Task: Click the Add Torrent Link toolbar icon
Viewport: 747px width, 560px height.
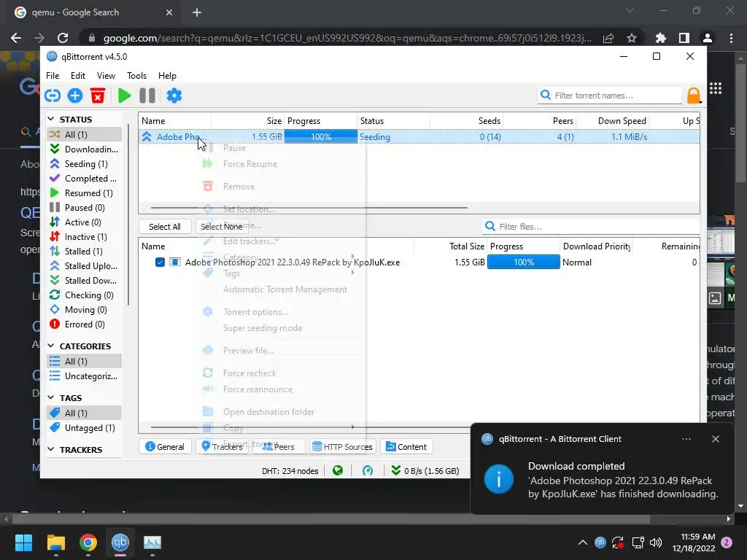Action: (53, 96)
